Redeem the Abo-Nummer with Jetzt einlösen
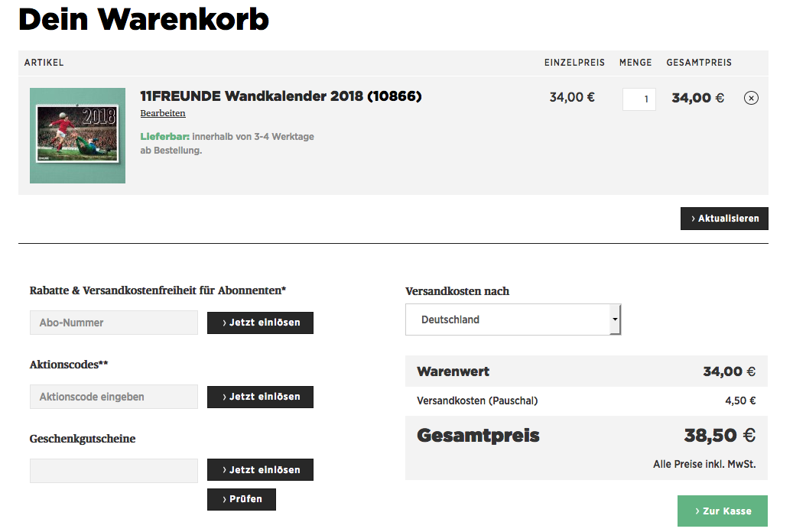Viewport: 793px width, 532px height. (x=260, y=323)
